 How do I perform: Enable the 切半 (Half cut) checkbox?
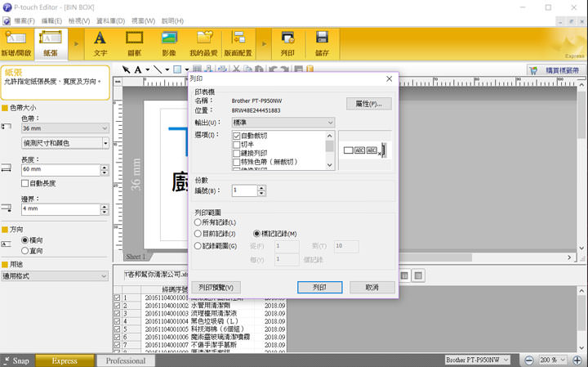237,145
